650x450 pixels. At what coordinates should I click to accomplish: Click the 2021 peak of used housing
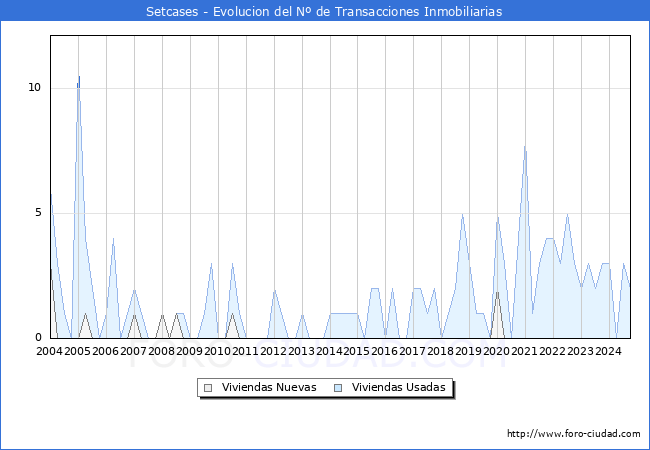(525, 148)
